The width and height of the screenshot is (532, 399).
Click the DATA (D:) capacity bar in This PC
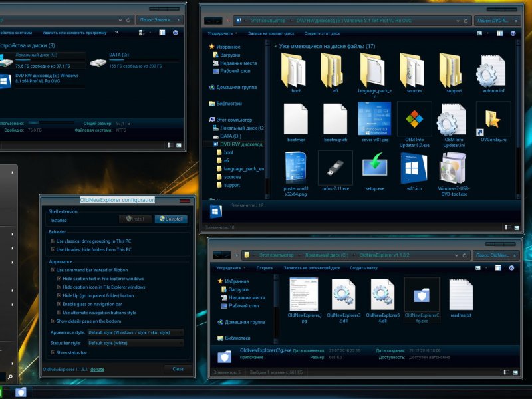pyautogui.click(x=144, y=60)
